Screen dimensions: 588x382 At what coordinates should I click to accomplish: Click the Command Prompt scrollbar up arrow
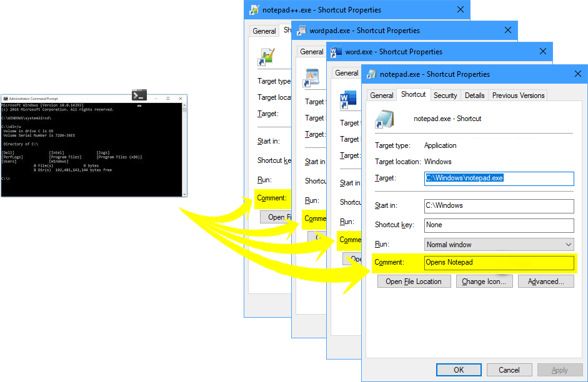click(184, 105)
